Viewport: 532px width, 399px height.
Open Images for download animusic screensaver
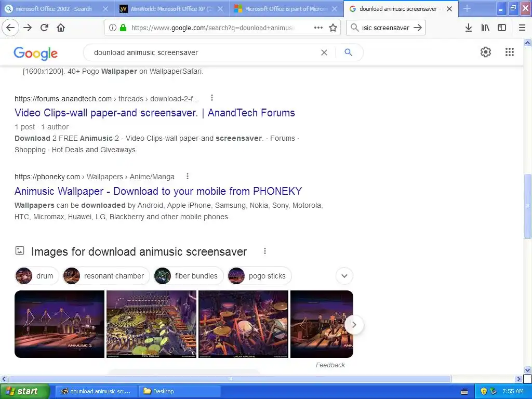(139, 252)
